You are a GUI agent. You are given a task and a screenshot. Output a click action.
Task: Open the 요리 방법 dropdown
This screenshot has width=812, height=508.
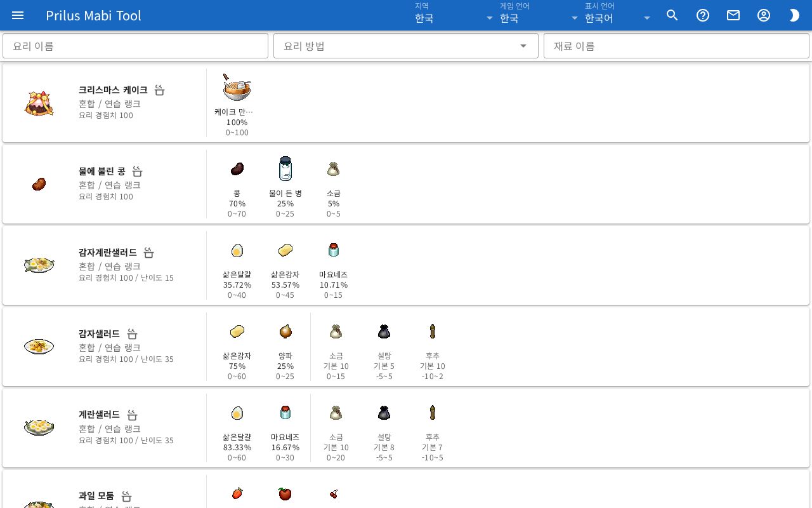(x=406, y=46)
